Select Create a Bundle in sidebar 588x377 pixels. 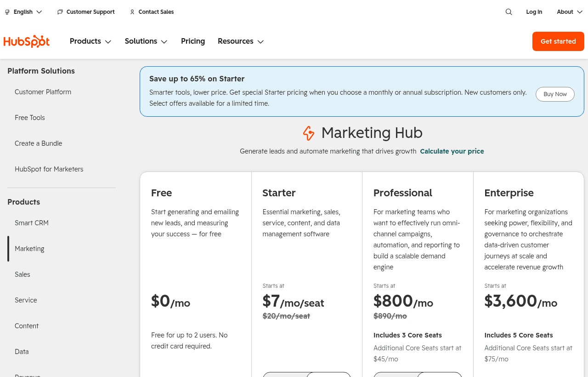pos(39,143)
